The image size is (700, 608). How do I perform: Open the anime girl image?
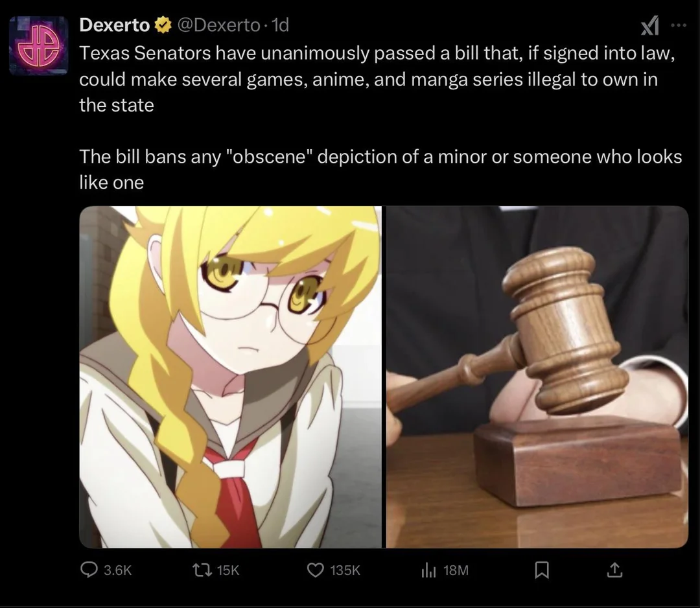[230, 377]
